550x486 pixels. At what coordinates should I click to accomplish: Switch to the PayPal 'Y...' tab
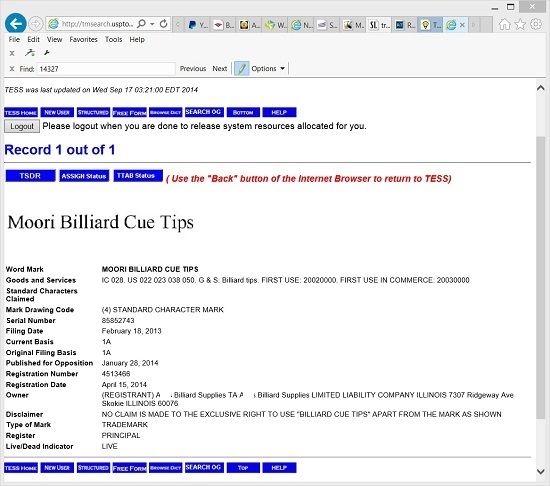197,25
